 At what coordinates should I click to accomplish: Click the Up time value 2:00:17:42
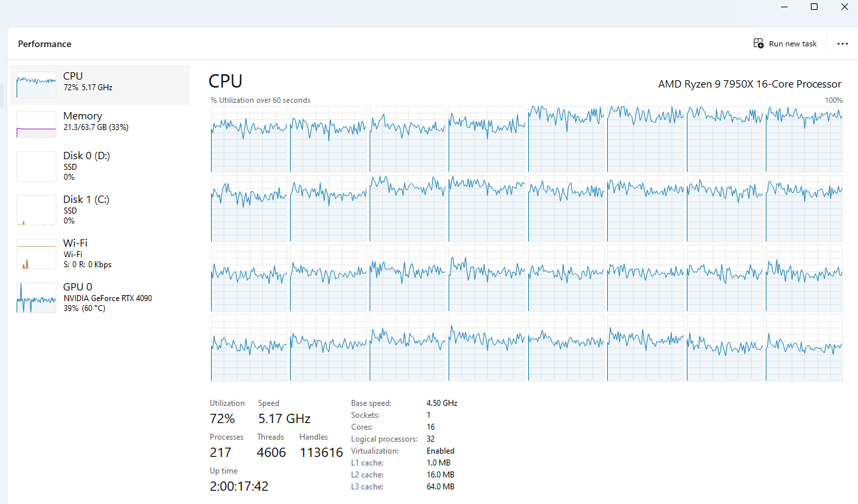click(x=239, y=486)
